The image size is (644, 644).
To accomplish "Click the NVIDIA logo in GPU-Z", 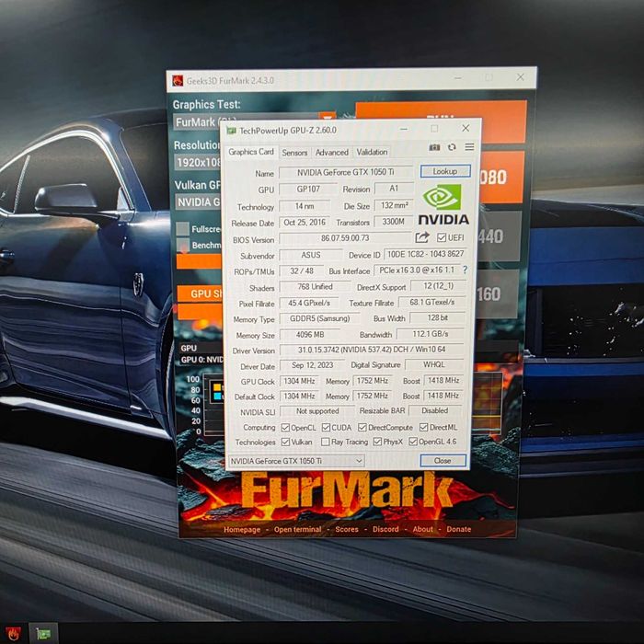I will click(x=443, y=204).
